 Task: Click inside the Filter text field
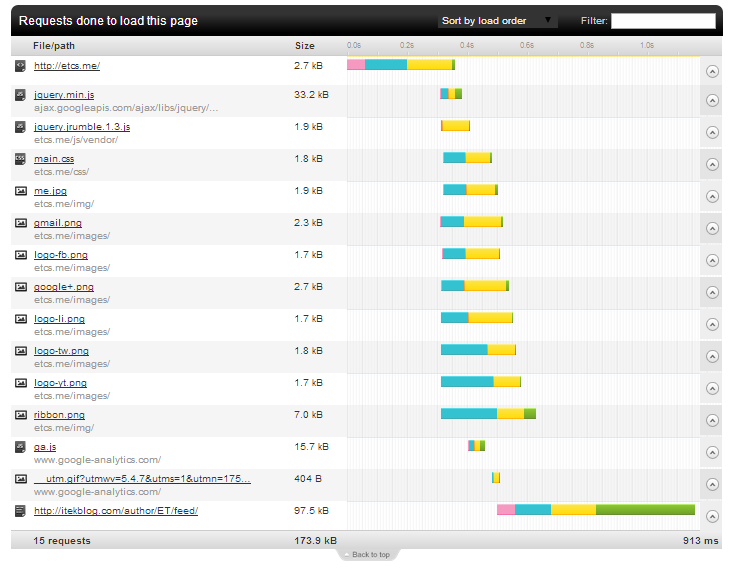point(663,21)
